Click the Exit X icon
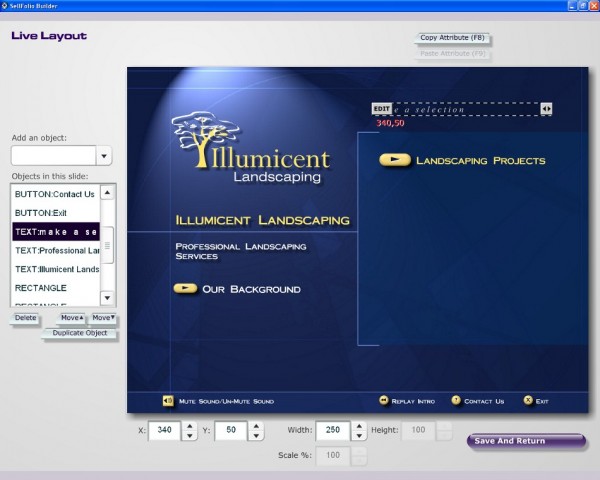The height and width of the screenshot is (480, 600). (528, 401)
